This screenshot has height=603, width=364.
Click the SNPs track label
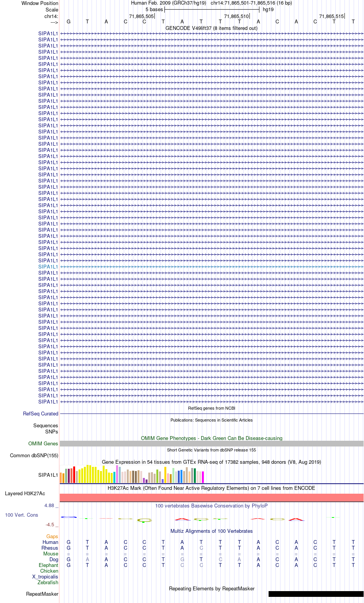pyautogui.click(x=52, y=432)
